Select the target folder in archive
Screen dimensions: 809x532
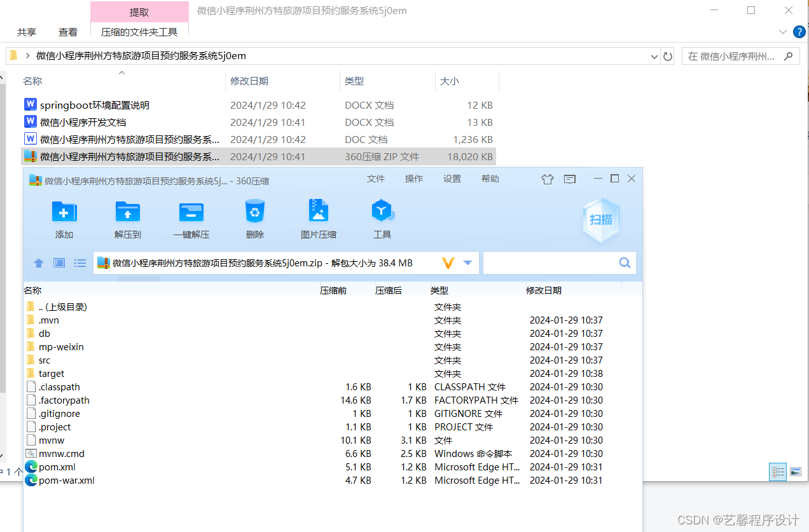click(51, 374)
